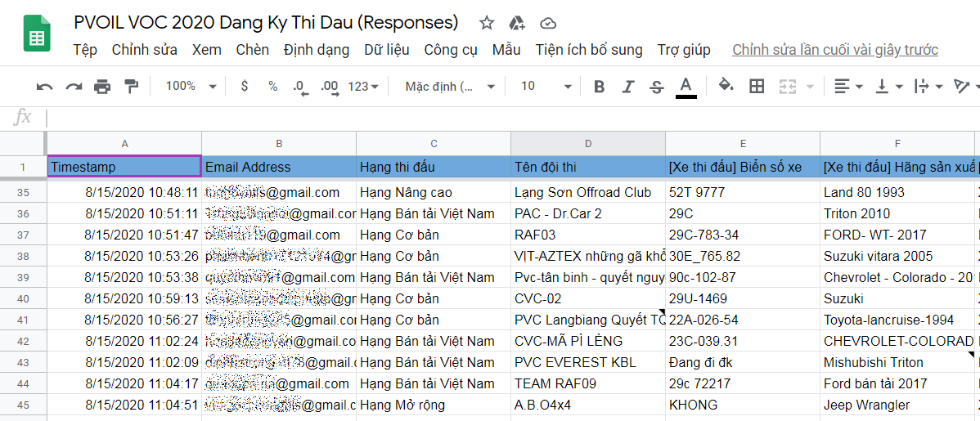Open the Move to Drive icon

517,24
